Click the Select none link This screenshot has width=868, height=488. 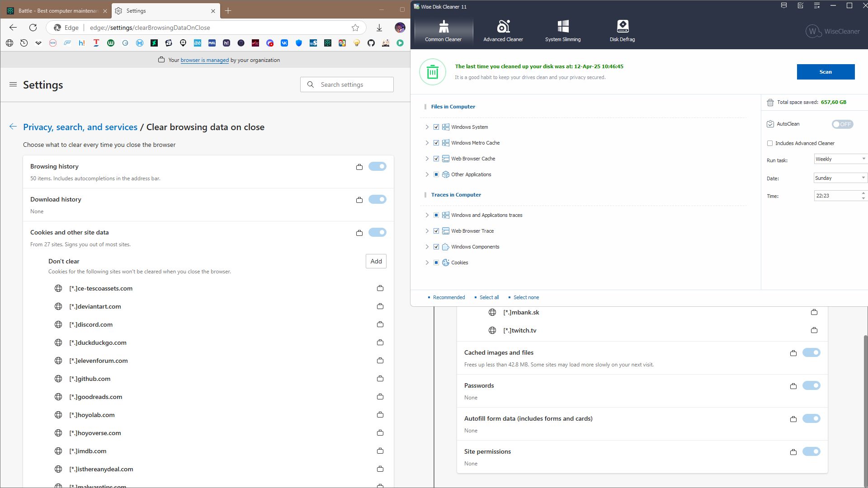tap(526, 297)
